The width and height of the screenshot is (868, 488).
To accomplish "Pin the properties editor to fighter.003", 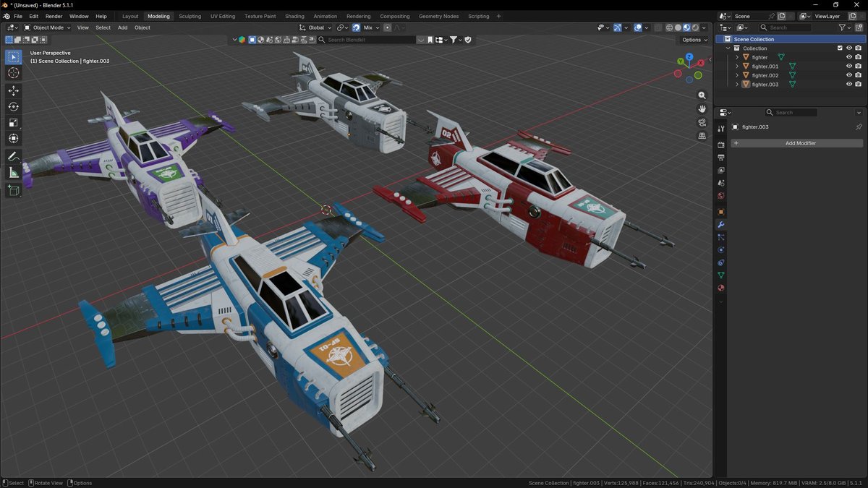I will (859, 127).
